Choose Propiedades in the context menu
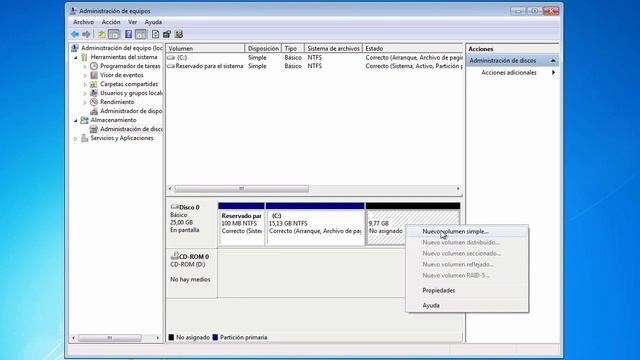Image resolution: width=640 pixels, height=360 pixels. (x=467, y=290)
